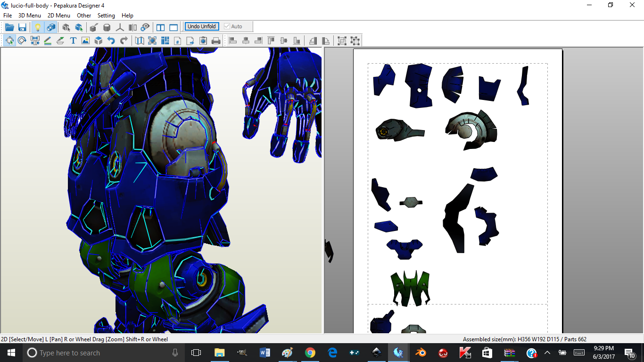Click the group parts dotted-frame icon
The image size is (644, 362).
[x=342, y=41]
